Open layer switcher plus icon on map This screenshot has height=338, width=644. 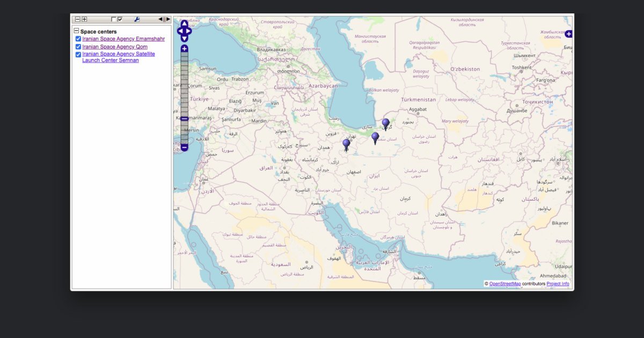569,34
